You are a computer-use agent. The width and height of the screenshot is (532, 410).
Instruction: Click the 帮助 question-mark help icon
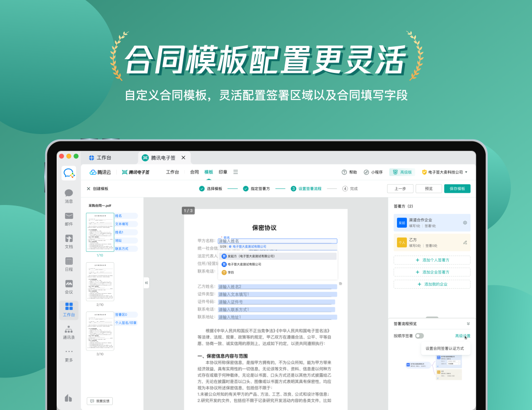[x=344, y=172]
